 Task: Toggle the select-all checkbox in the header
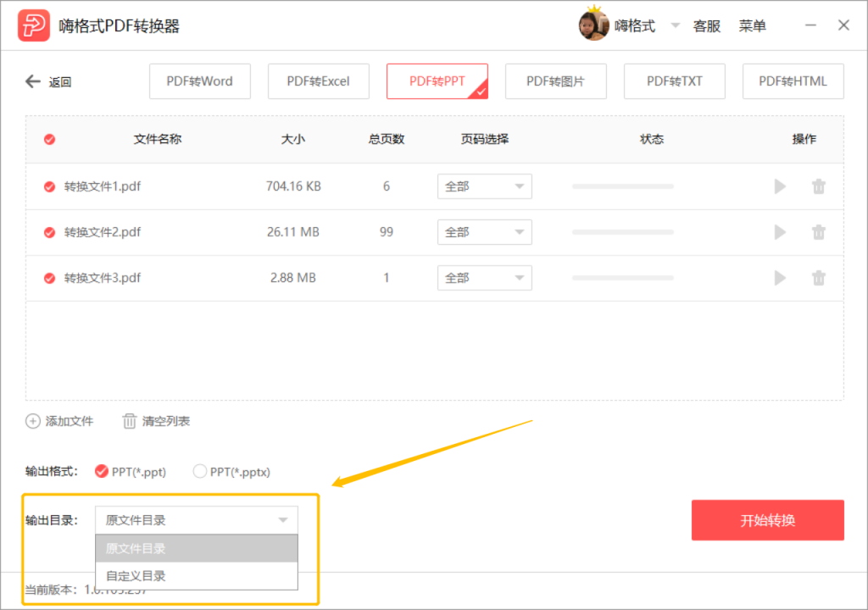pyautogui.click(x=50, y=139)
